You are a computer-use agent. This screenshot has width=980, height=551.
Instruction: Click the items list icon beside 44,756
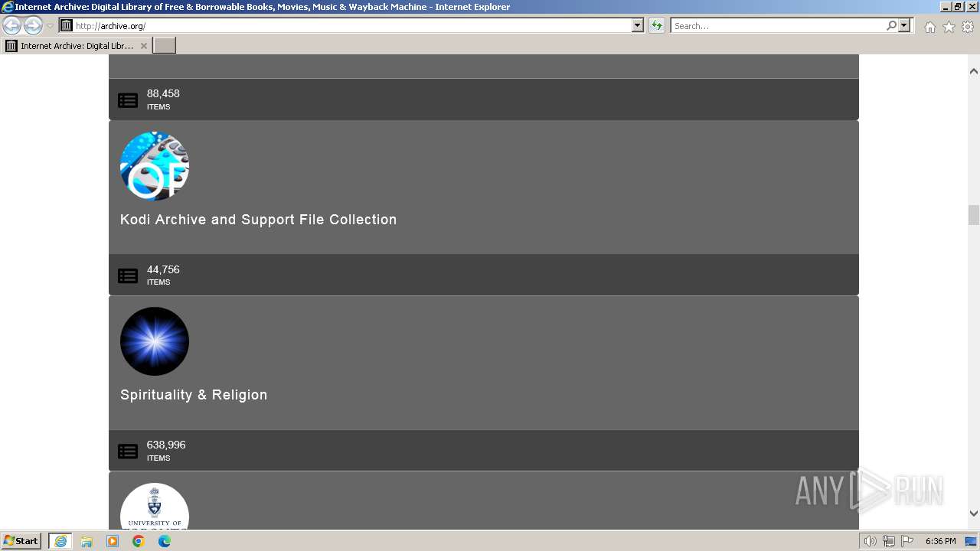tap(128, 275)
